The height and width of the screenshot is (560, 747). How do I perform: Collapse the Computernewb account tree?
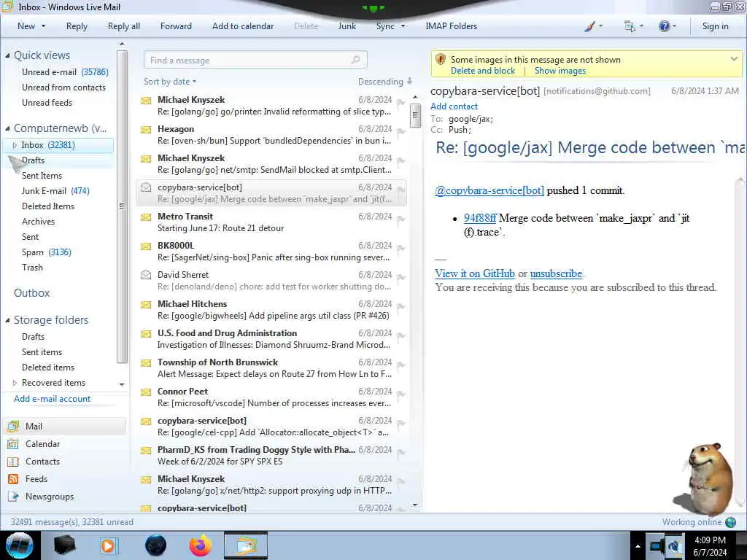pyautogui.click(x=7, y=128)
